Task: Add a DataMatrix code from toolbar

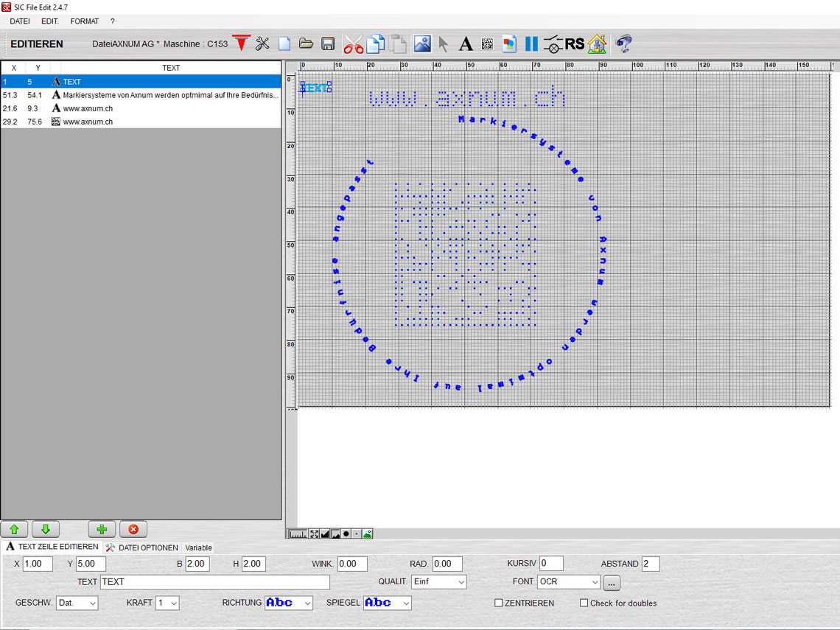Action: [x=487, y=44]
